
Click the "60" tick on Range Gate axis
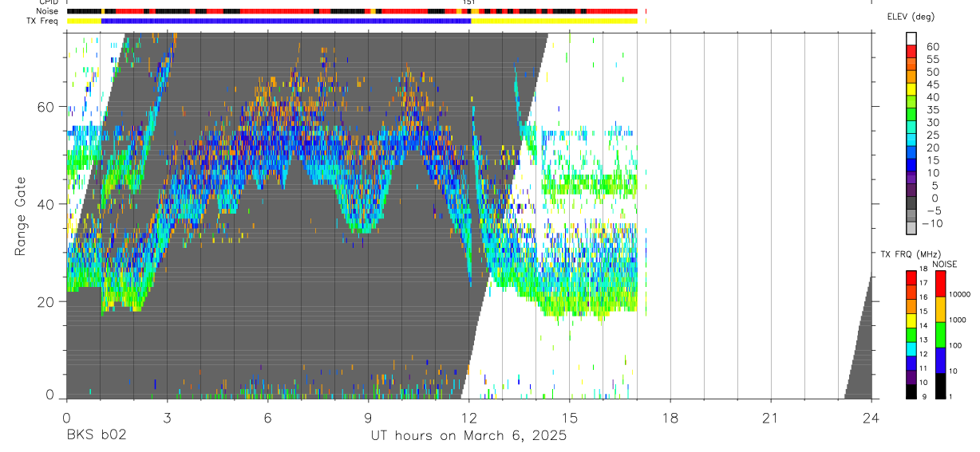(x=45, y=106)
